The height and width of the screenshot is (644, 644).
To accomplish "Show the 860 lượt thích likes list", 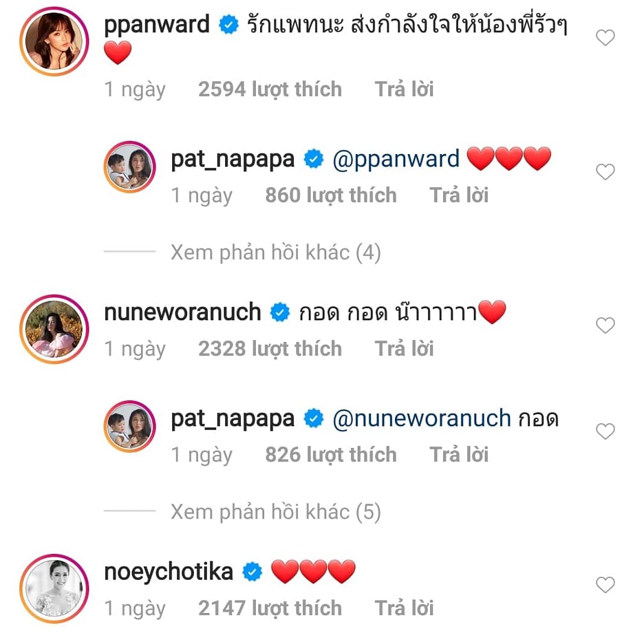I will pos(331,195).
